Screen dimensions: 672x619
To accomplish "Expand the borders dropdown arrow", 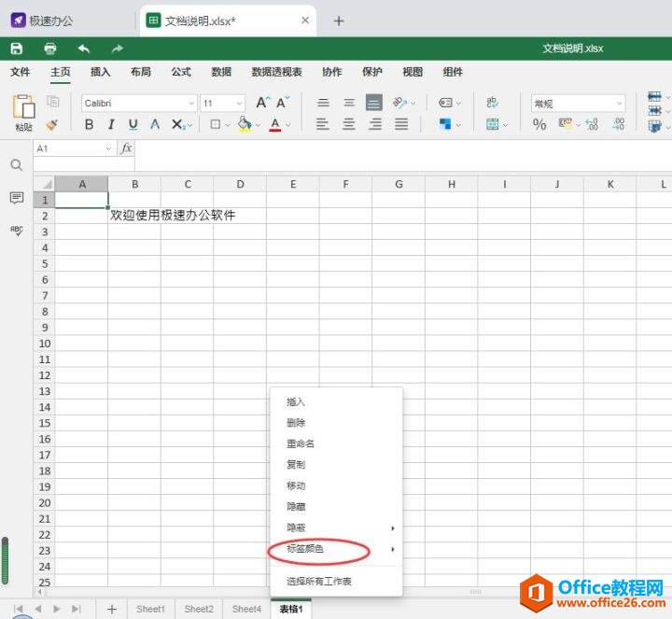I will (228, 125).
